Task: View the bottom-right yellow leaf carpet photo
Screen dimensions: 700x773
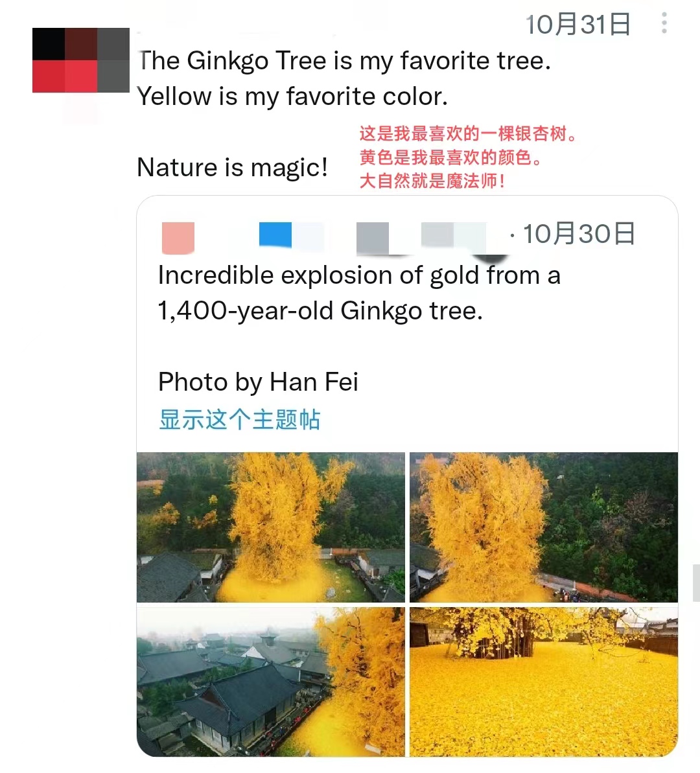Action: click(543, 681)
